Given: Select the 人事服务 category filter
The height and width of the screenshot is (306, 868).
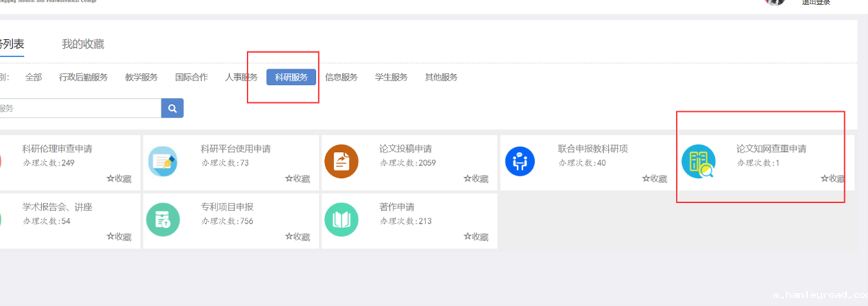Looking at the screenshot, I should (x=241, y=77).
